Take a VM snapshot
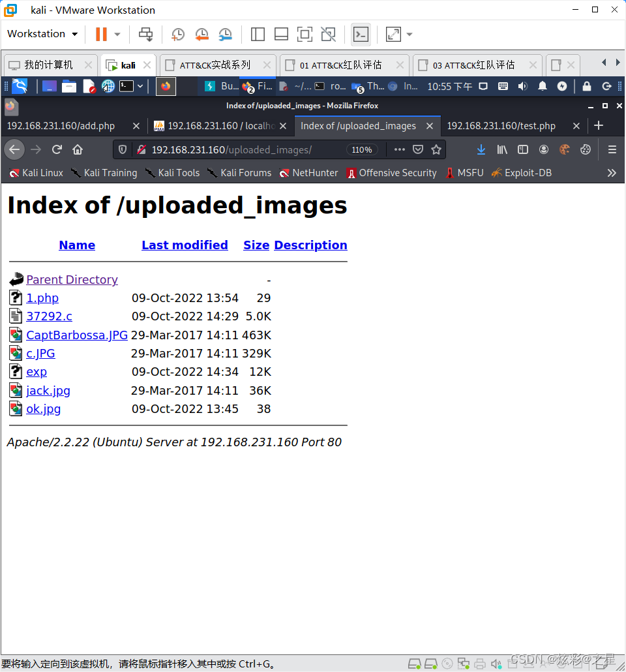Image resolution: width=626 pixels, height=672 pixels. 177,35
